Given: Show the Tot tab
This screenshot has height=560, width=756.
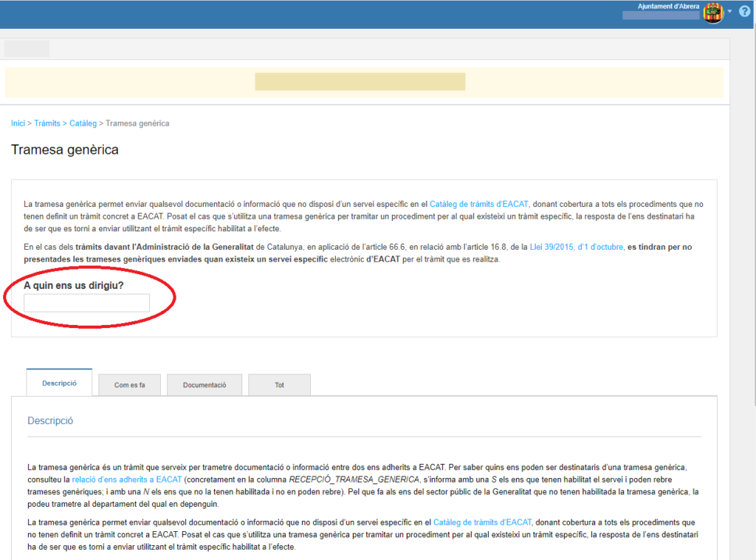Looking at the screenshot, I should tap(279, 385).
